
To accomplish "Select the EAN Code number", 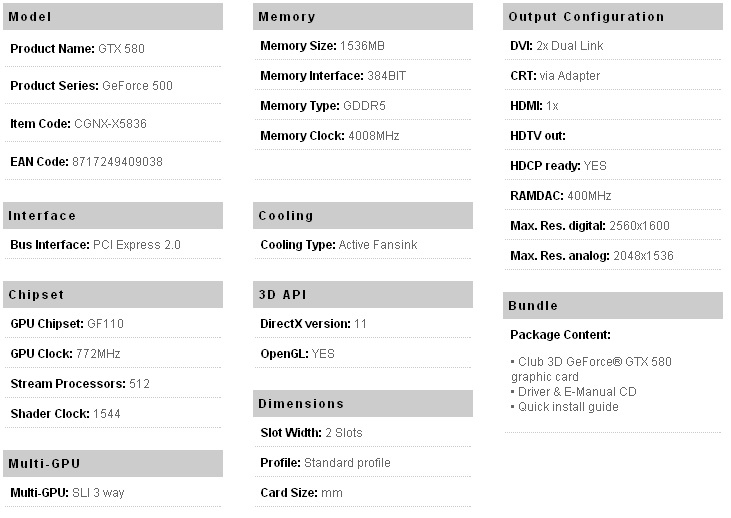I will tap(118, 161).
